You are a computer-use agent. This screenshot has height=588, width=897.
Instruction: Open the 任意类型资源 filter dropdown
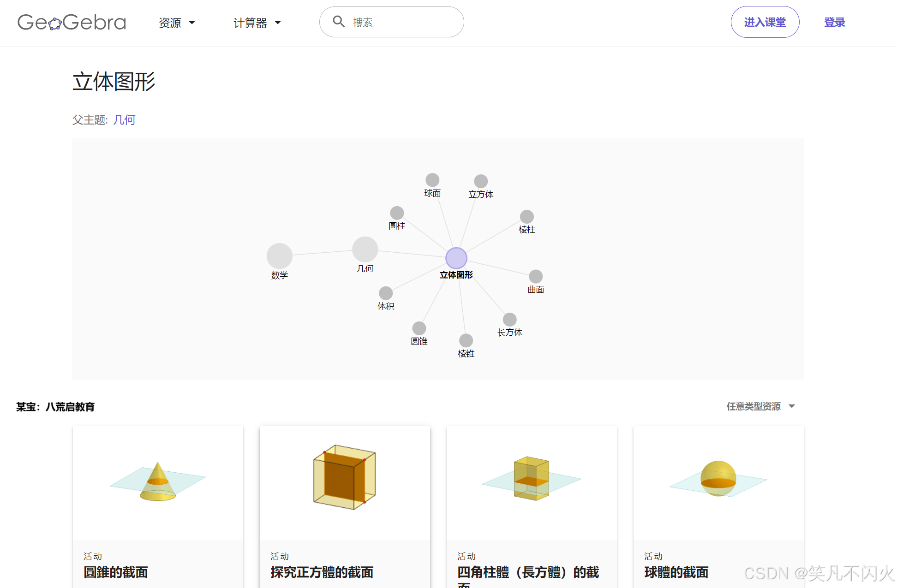tap(760, 406)
